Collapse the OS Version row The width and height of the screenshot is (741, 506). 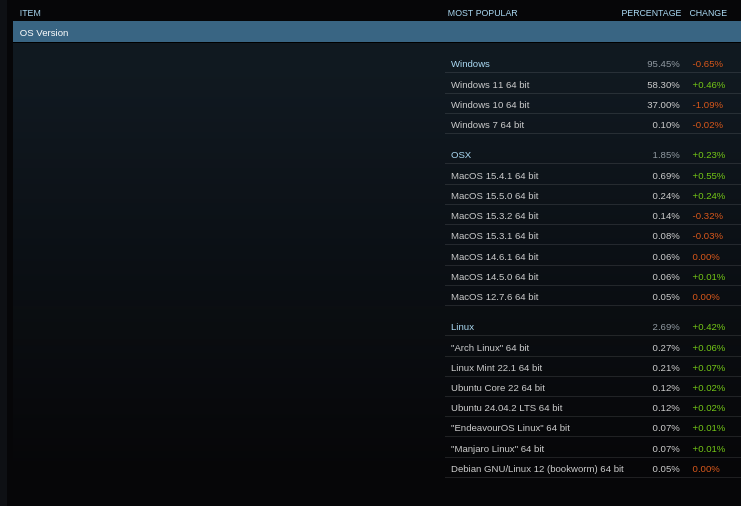377,33
